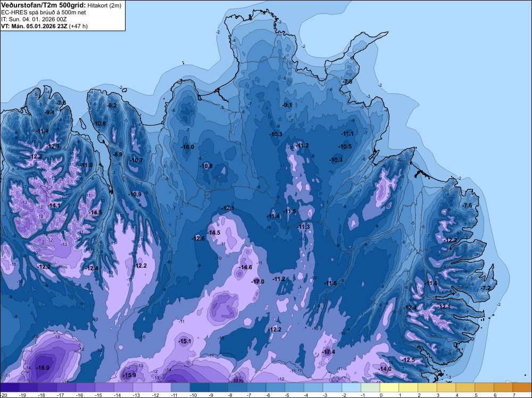
Task: Select the -12.6 temperature label
Action: [198, 238]
